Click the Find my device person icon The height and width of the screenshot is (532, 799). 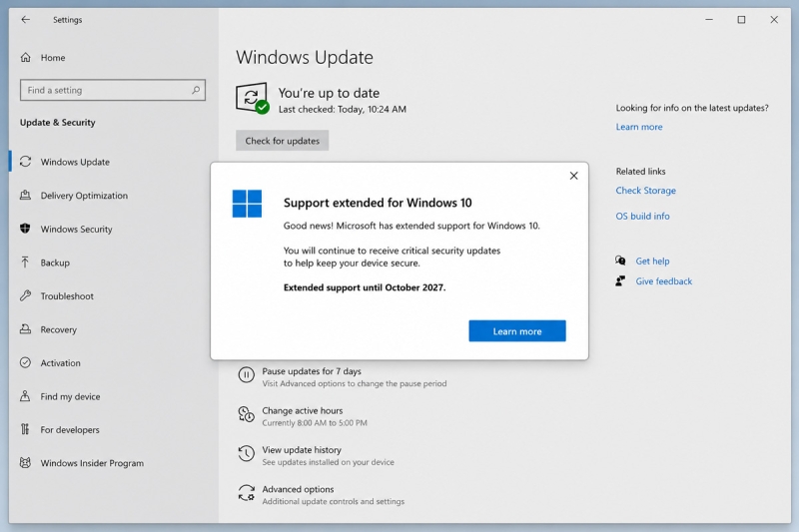(26, 396)
